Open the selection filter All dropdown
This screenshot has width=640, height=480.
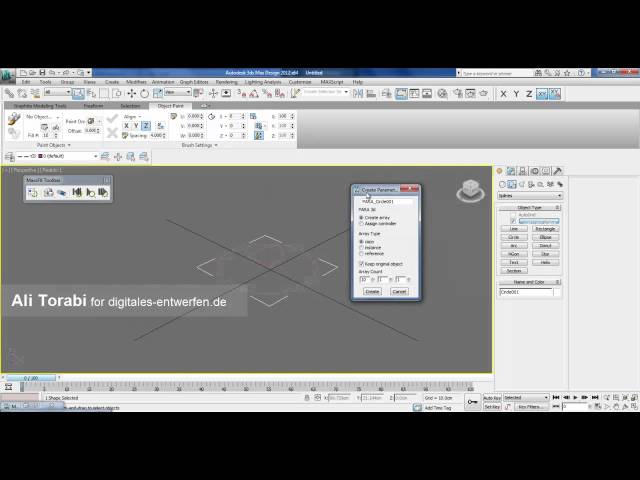point(58,93)
